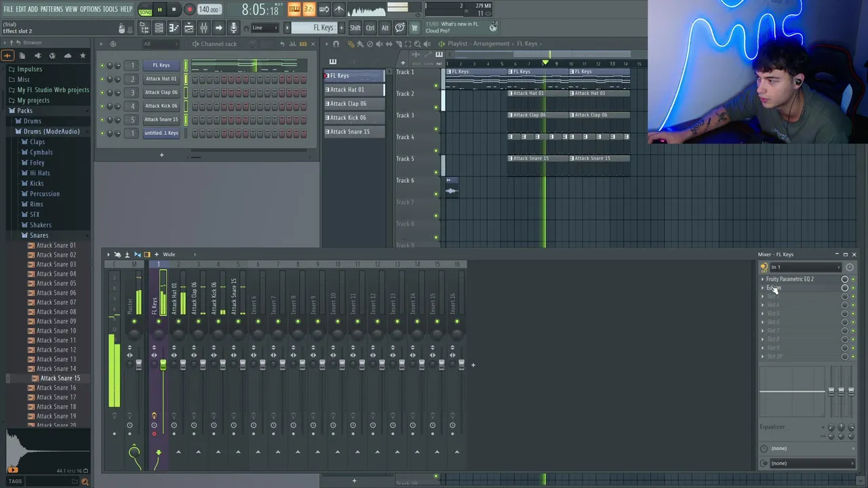Screen dimensions: 868x488
Task: Select browser files tab icon
Action: [x=22, y=56]
